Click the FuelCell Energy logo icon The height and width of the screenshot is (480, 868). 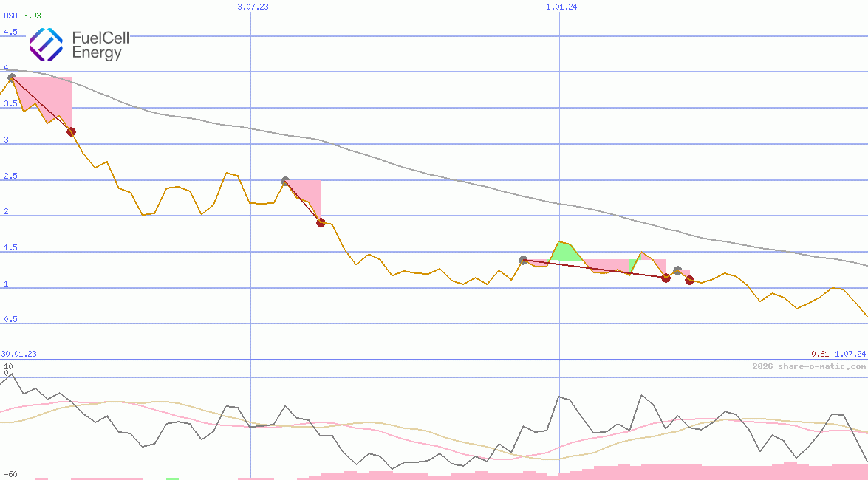click(46, 44)
